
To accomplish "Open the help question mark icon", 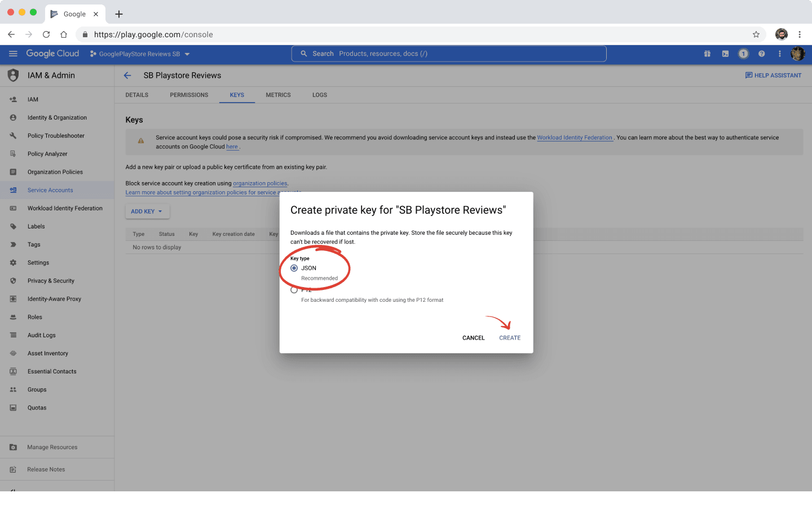I will coord(761,54).
